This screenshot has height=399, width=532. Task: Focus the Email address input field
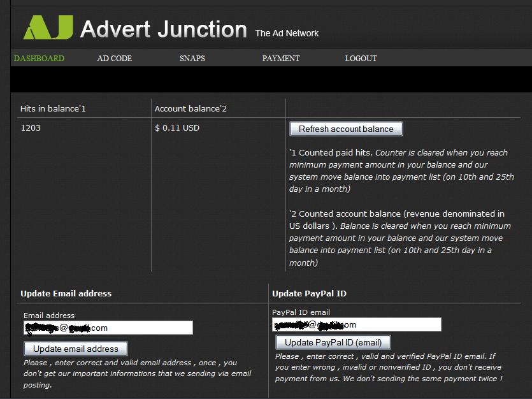point(108,328)
